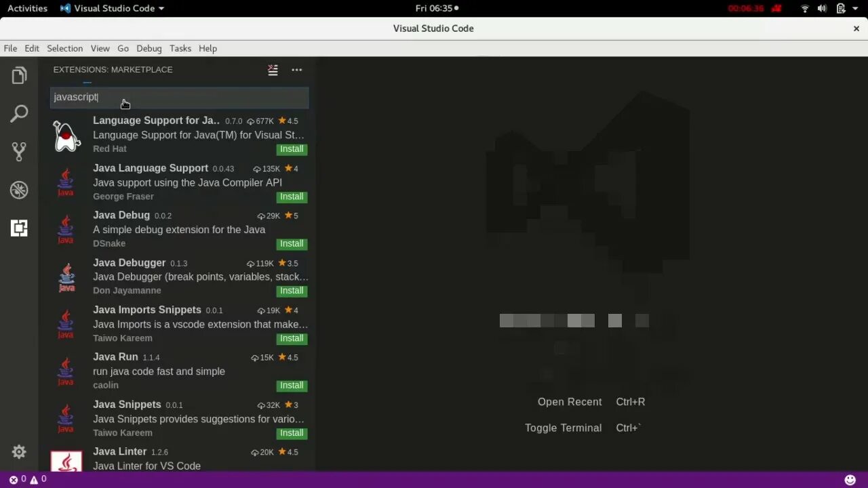Click Java Imports Snippets extension logo
Screen dimensions: 868x488
[66, 324]
